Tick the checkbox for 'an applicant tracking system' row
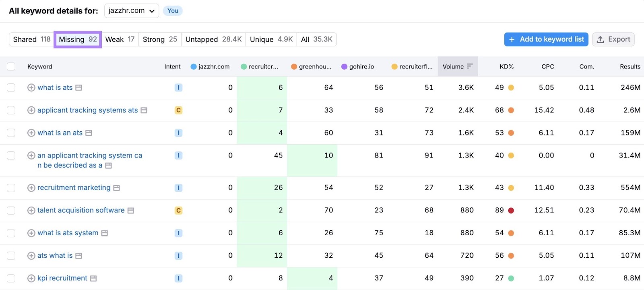This screenshot has height=290, width=644. [x=11, y=155]
